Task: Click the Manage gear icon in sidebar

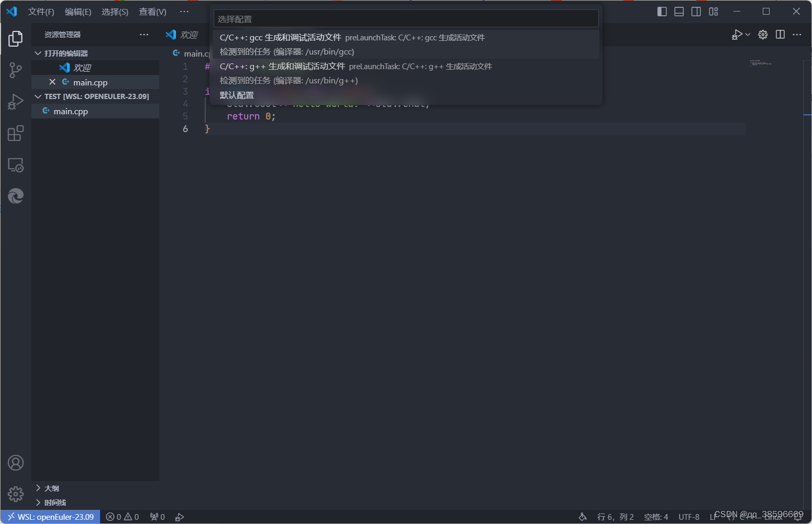Action: 15,494
